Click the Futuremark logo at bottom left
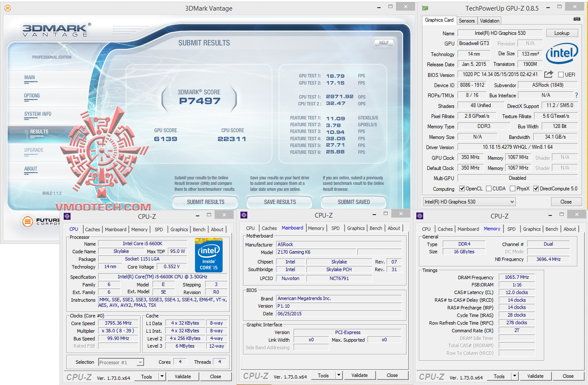Screen dimensions: 588x385 [28, 221]
